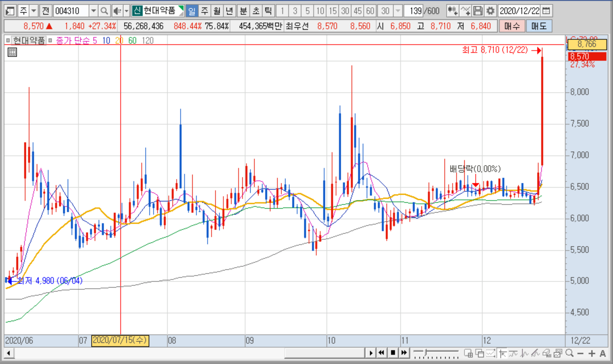The width and height of the screenshot is (613, 364).
Task: Toggle the 현대약품 series legend box
Action: pyautogui.click(x=8, y=41)
